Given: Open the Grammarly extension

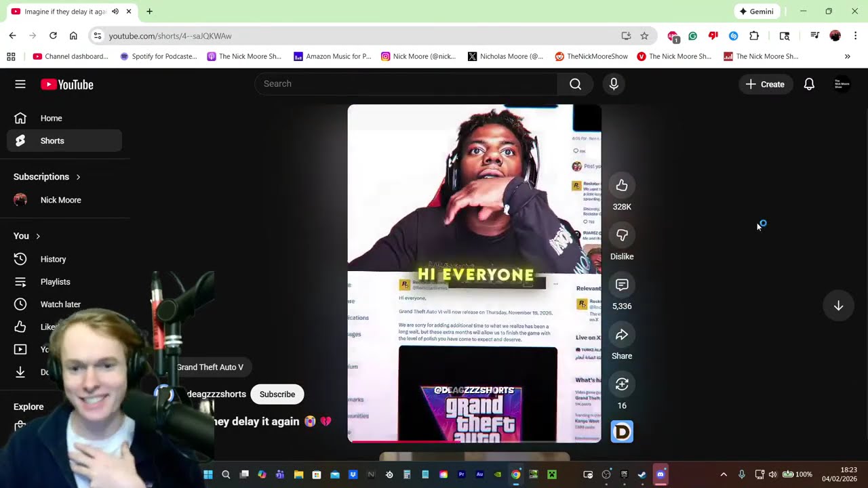Looking at the screenshot, I should point(692,36).
